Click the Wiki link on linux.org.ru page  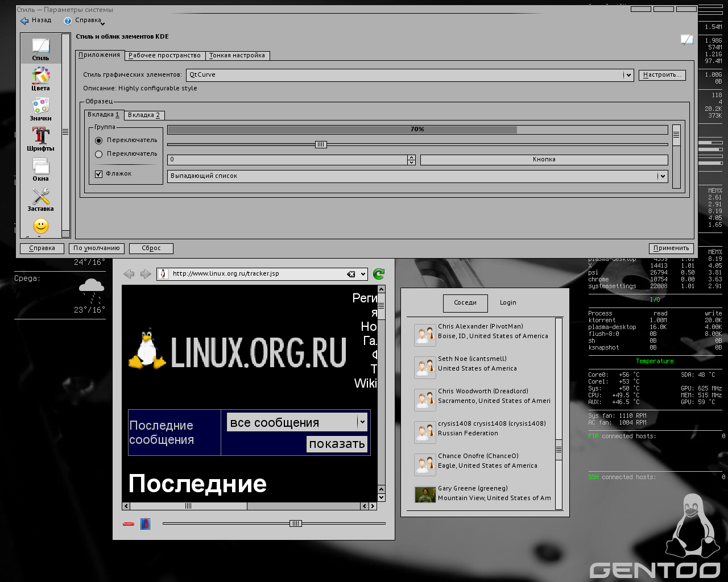tap(365, 384)
